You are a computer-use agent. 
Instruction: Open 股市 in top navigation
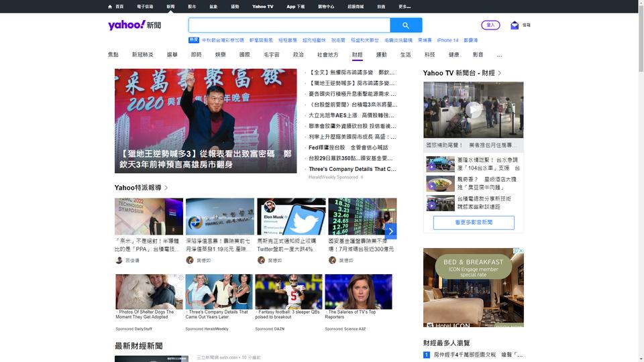(192, 7)
